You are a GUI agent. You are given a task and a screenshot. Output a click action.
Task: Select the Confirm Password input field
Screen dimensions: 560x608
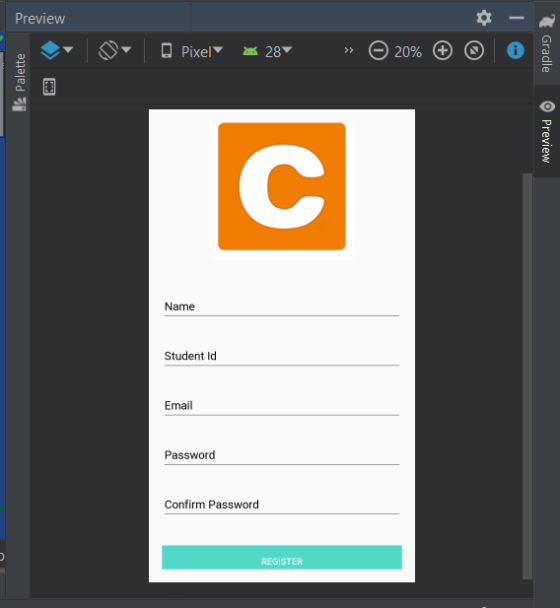[282, 505]
